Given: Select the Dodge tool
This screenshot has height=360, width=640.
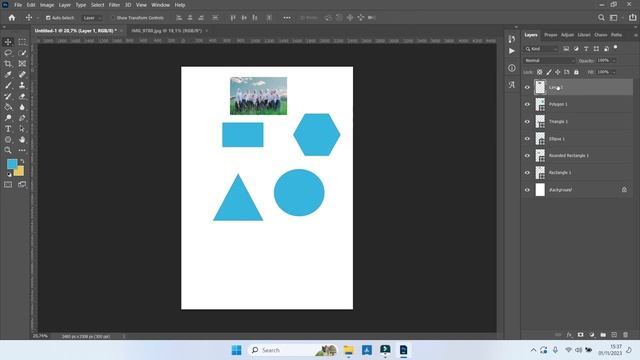Looking at the screenshot, I should pyautogui.click(x=8, y=118).
